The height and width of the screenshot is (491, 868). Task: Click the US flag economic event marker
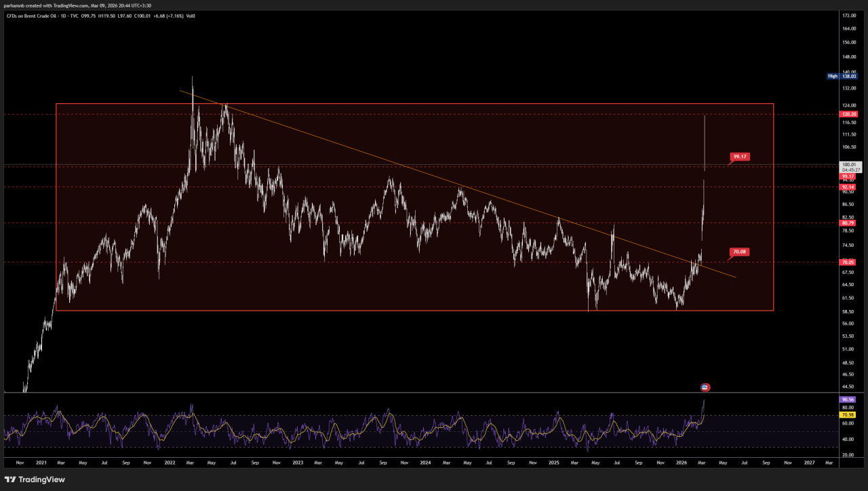point(705,387)
